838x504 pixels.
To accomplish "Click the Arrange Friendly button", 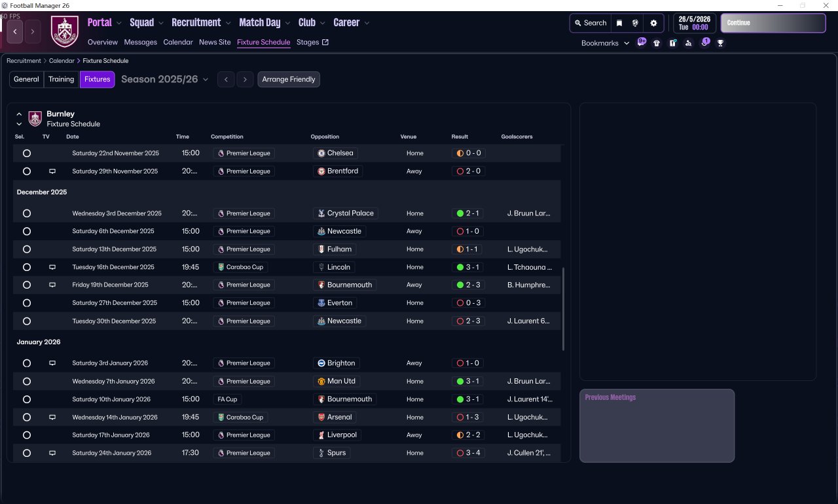I will pyautogui.click(x=289, y=79).
